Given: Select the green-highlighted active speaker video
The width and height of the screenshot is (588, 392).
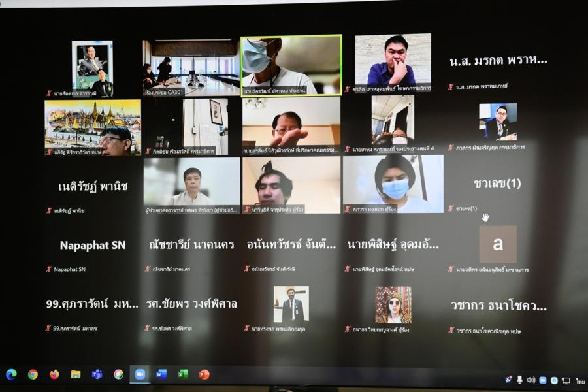Looking at the screenshot, I should 291,65.
